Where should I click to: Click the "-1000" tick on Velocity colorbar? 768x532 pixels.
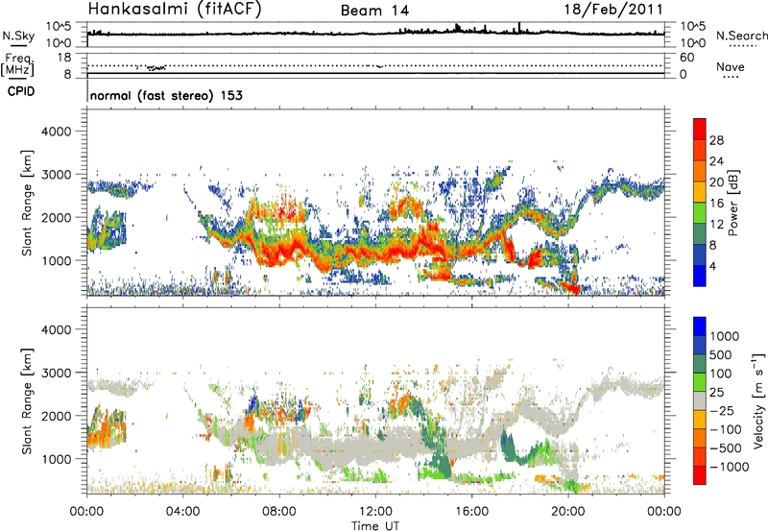730,467
